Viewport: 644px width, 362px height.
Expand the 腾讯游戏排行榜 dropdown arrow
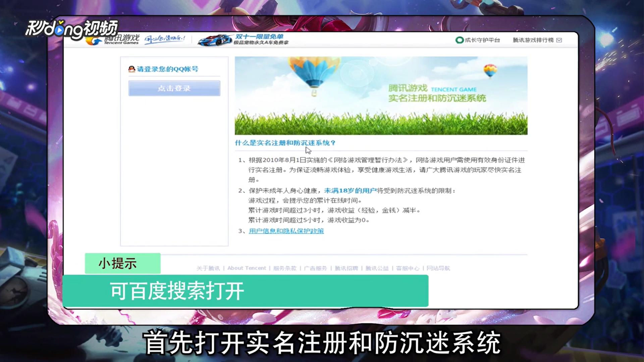pos(559,40)
